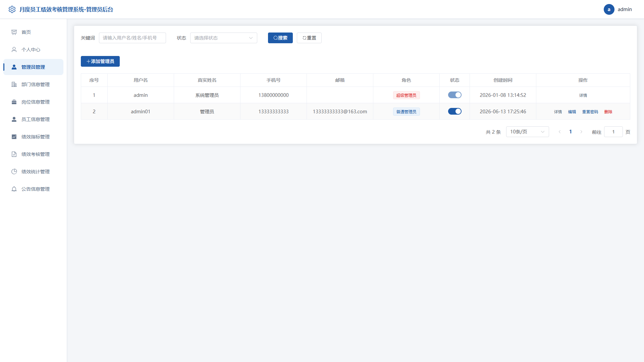Open 详情 for admin row
Viewport: 644px width, 362px height.
coord(583,95)
